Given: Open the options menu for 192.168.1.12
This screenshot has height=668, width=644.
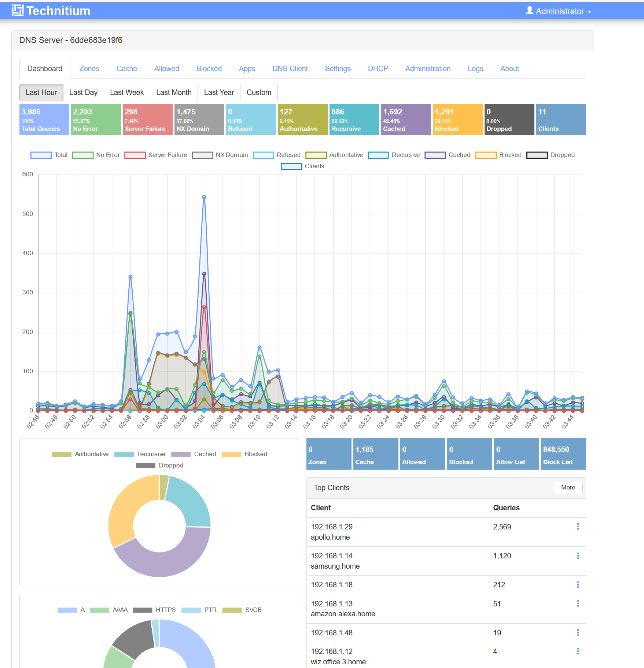Looking at the screenshot, I should pos(578,651).
